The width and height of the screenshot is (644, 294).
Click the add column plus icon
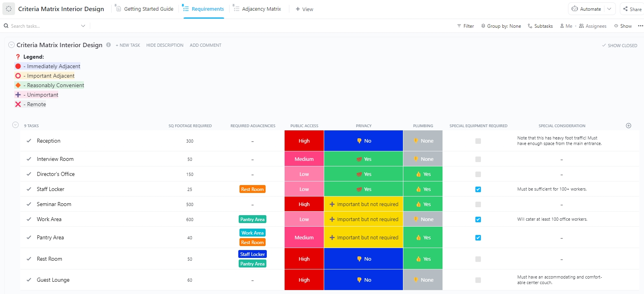629,126
